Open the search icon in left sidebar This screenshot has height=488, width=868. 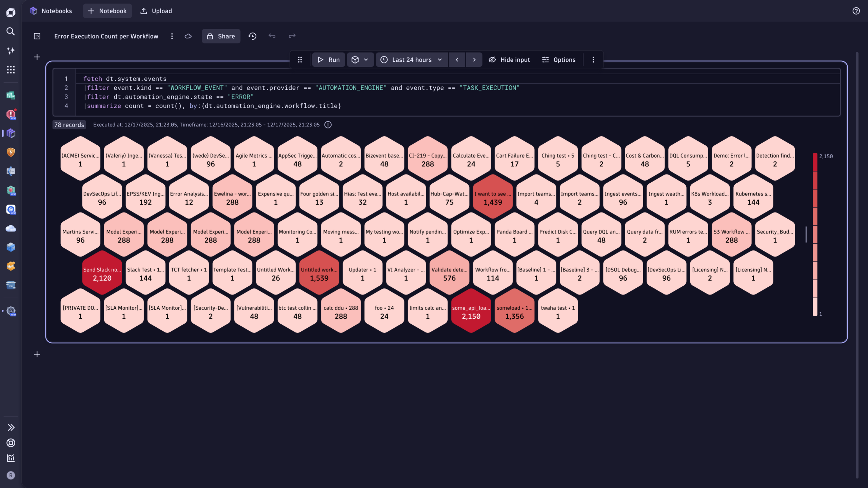[11, 32]
